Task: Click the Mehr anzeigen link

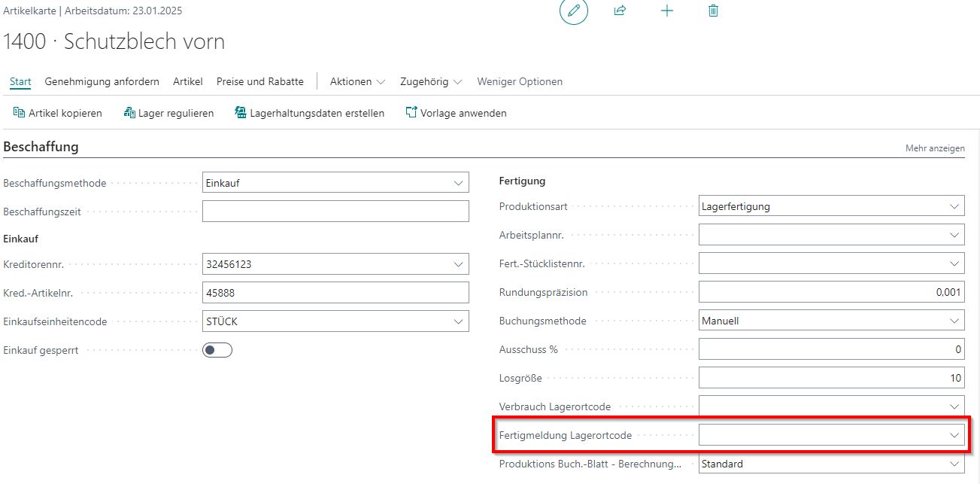Action: click(935, 148)
